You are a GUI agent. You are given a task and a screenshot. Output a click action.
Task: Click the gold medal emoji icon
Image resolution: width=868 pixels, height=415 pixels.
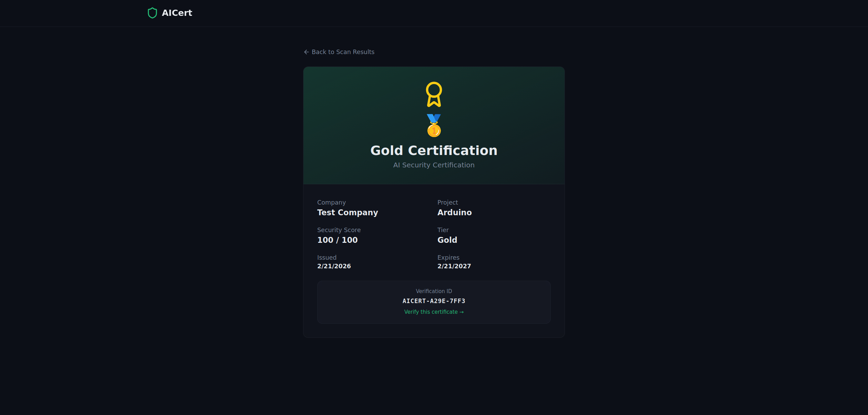tap(434, 126)
